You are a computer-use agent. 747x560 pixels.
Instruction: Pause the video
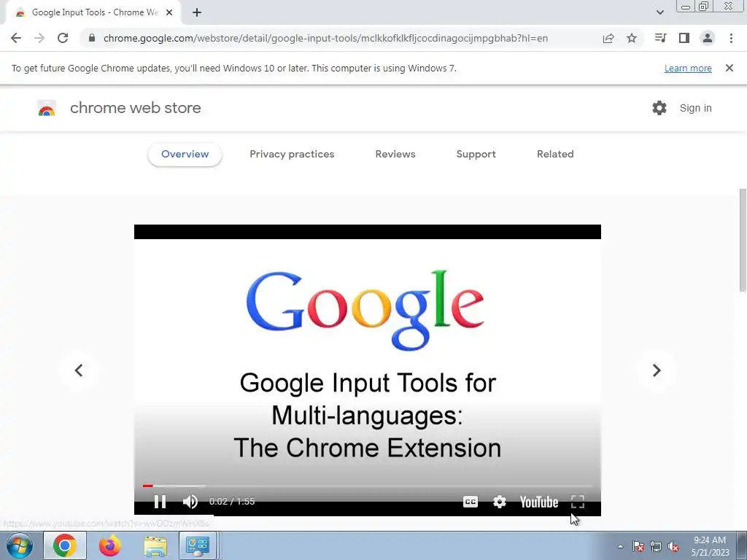point(160,502)
